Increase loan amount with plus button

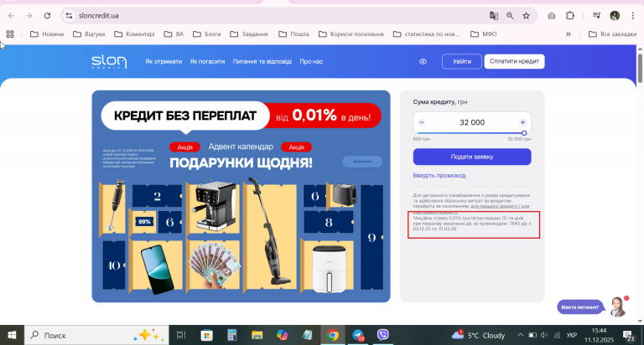pos(522,122)
